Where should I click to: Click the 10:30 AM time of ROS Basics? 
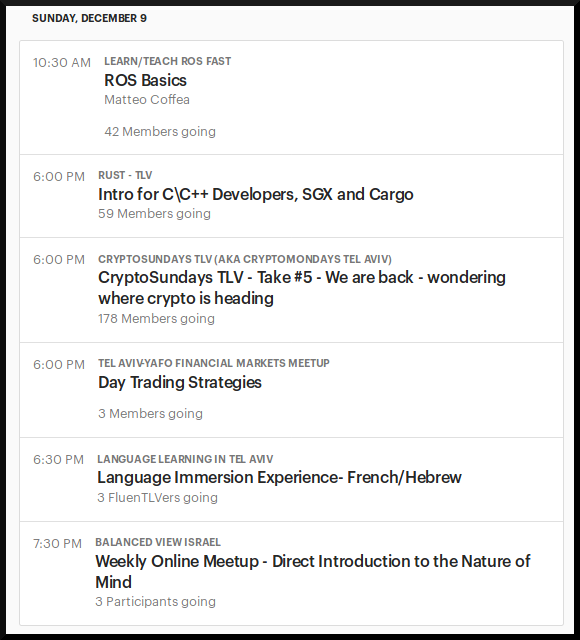pyautogui.click(x=62, y=62)
